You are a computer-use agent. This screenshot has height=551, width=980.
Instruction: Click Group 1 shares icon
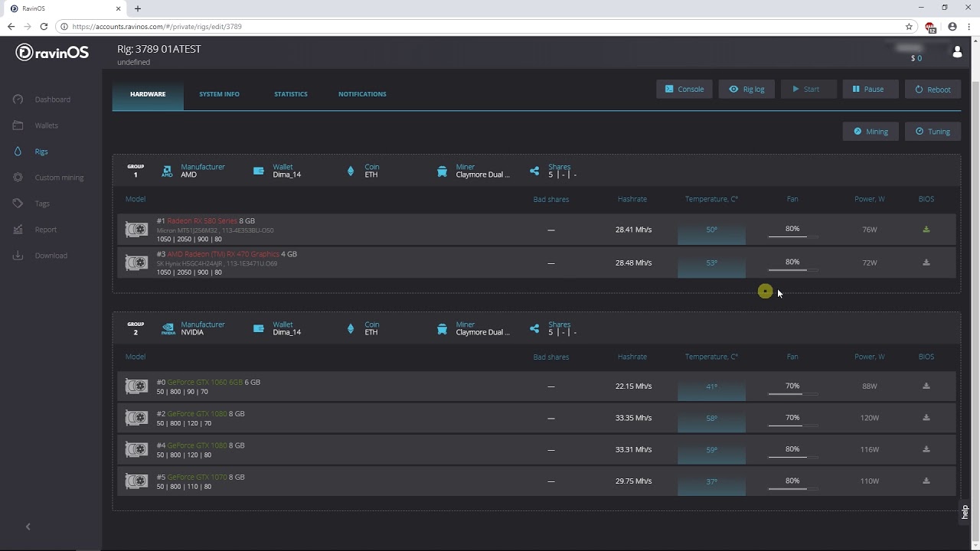point(534,171)
